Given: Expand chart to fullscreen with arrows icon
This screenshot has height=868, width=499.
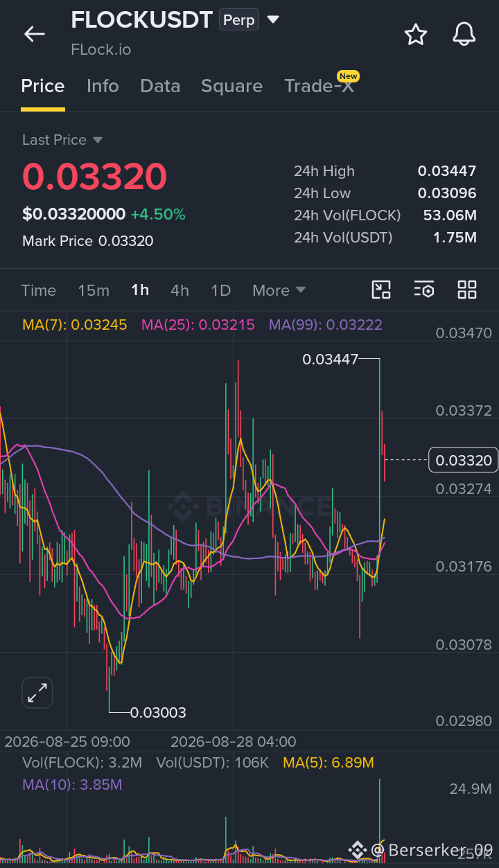Looking at the screenshot, I should (x=37, y=693).
